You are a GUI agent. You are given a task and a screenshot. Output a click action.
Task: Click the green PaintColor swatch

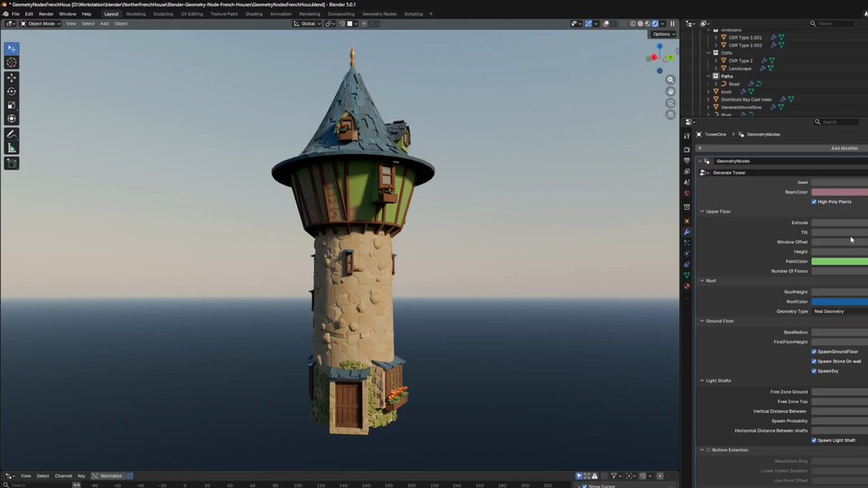[839, 261]
